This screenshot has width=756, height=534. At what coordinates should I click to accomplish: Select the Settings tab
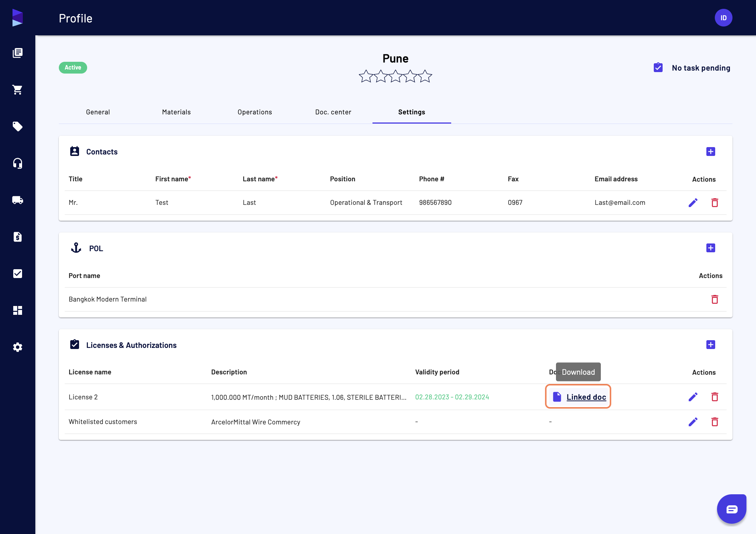pos(411,112)
